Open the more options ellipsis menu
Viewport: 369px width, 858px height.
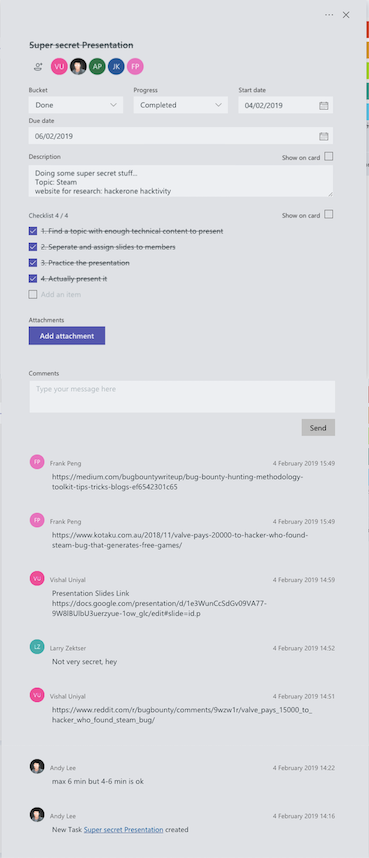coord(329,15)
